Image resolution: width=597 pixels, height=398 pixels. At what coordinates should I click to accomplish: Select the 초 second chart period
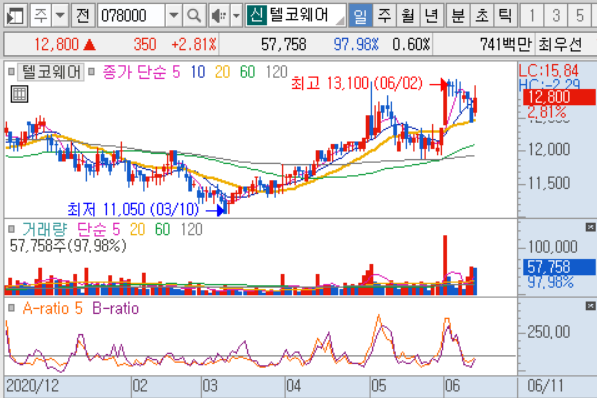click(x=482, y=16)
